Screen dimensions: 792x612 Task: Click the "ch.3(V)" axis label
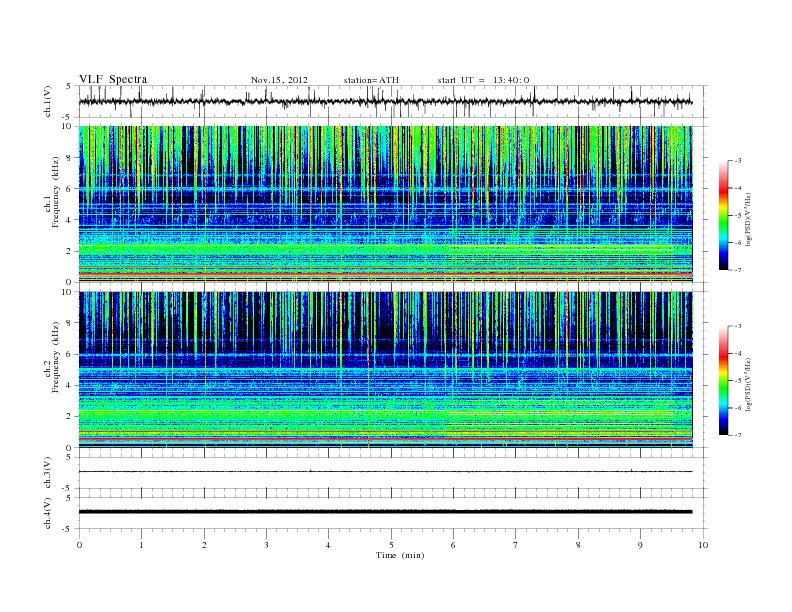48,473
